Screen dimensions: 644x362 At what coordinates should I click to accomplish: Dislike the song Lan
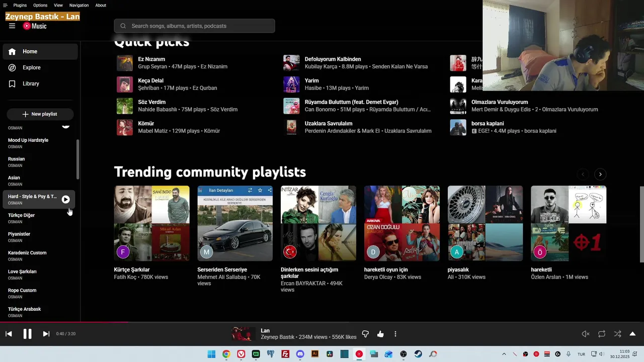coord(365,334)
